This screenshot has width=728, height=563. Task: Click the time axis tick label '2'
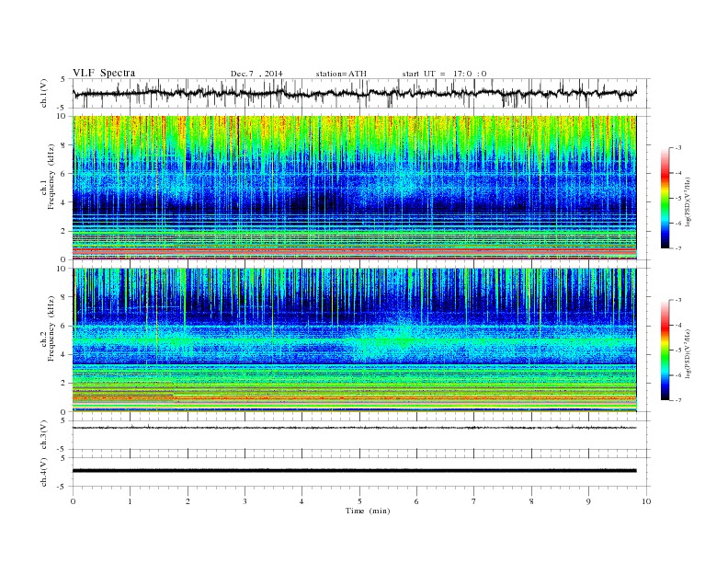click(x=188, y=501)
